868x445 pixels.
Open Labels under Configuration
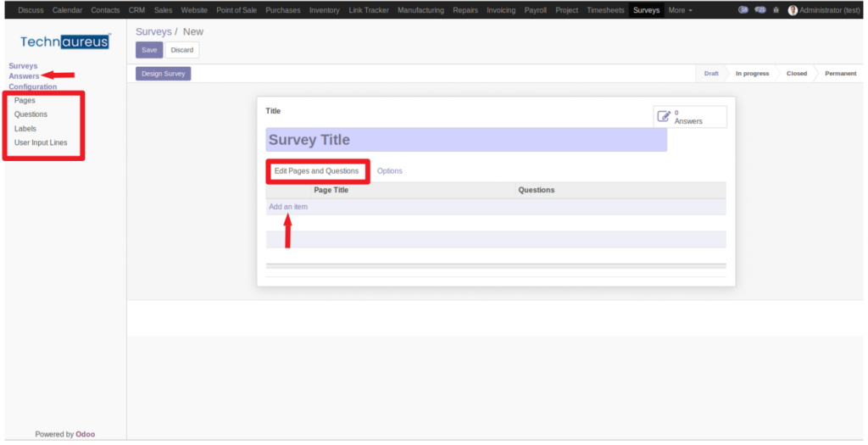point(25,128)
